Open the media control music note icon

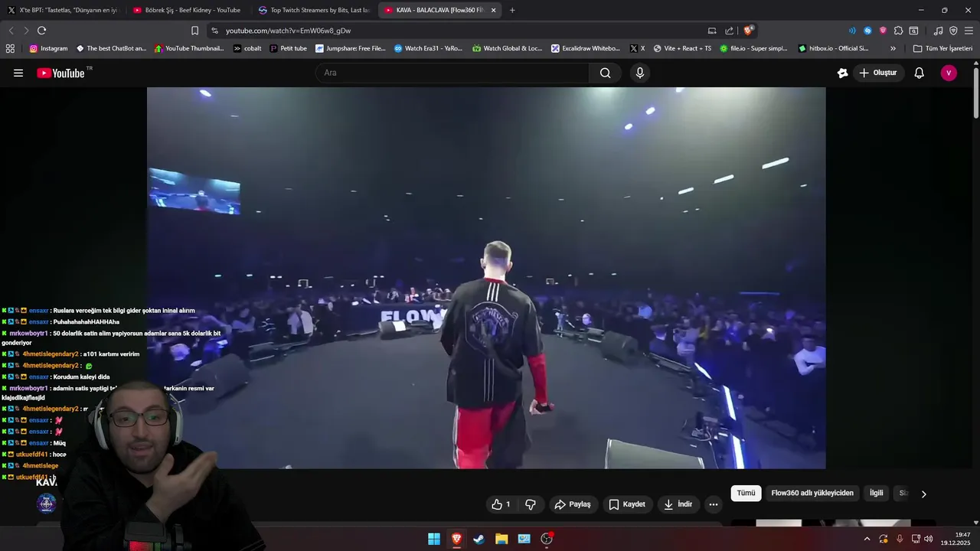(x=938, y=31)
